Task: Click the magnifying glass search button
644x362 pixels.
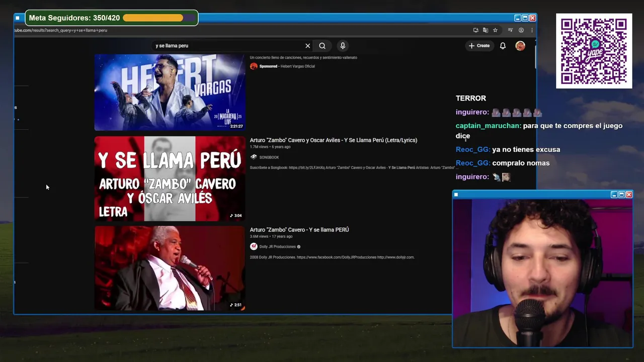Action: point(323,46)
